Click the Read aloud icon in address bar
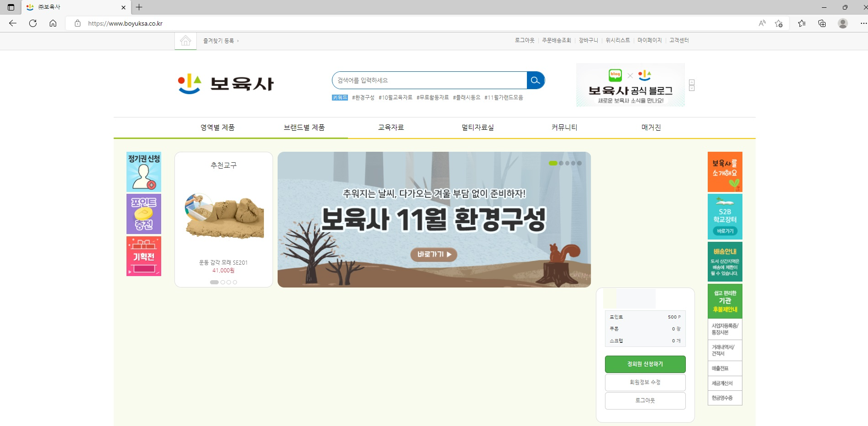This screenshot has width=868, height=426. 762,23
